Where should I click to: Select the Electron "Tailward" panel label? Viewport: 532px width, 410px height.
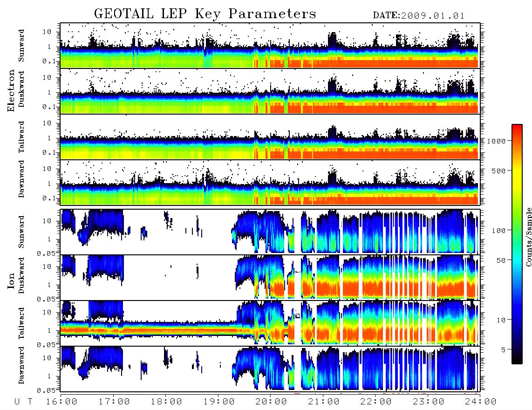[21, 137]
